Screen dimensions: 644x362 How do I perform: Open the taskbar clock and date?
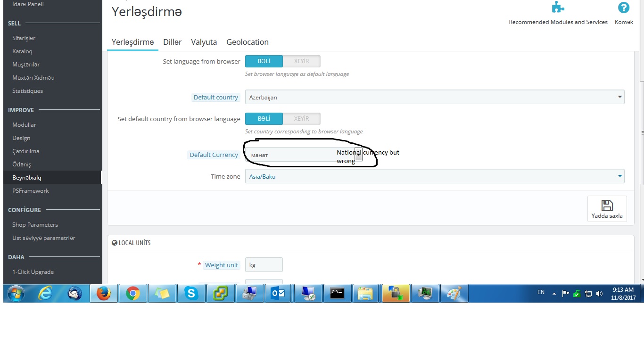pyautogui.click(x=623, y=293)
